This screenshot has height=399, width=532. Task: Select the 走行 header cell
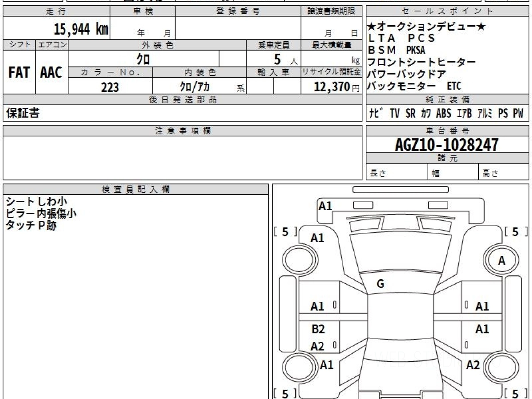coord(56,12)
